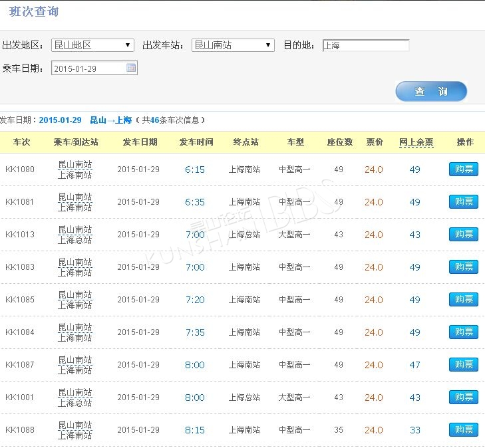Buy ticket for train KK1088

(463, 430)
